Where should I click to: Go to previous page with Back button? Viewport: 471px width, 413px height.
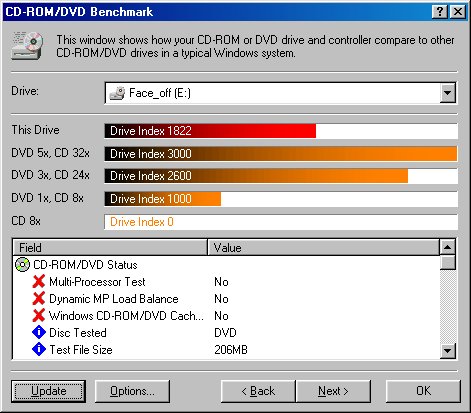[258, 391]
